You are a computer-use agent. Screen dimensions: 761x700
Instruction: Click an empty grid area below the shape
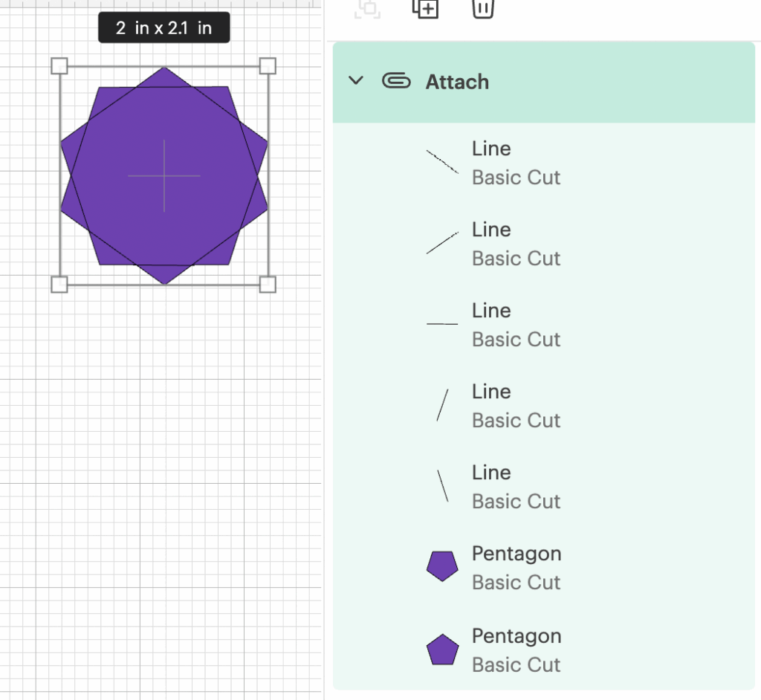(163, 446)
